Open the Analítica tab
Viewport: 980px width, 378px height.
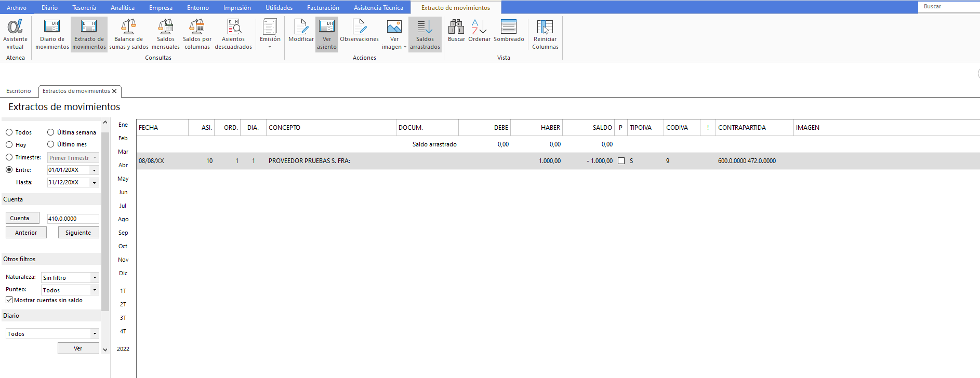coord(123,8)
